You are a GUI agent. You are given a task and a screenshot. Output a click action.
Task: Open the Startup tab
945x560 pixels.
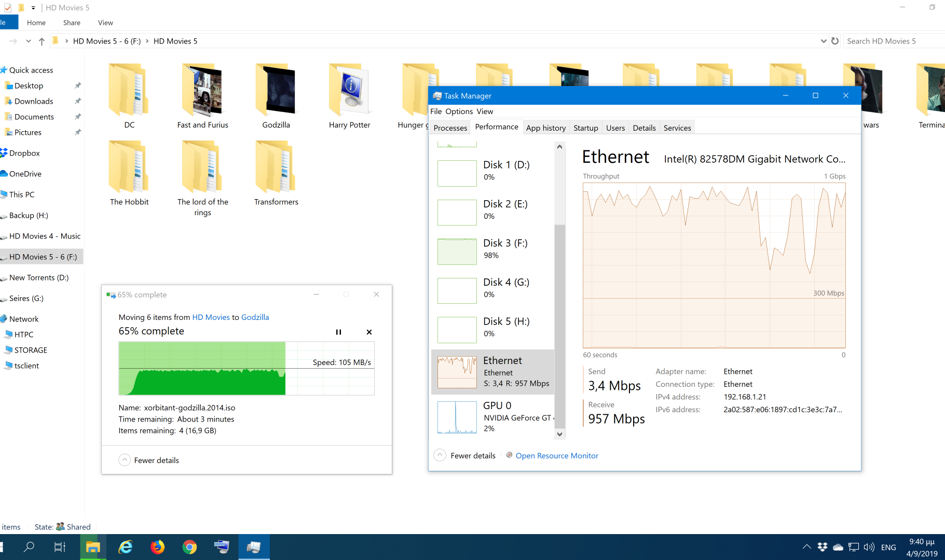[585, 128]
